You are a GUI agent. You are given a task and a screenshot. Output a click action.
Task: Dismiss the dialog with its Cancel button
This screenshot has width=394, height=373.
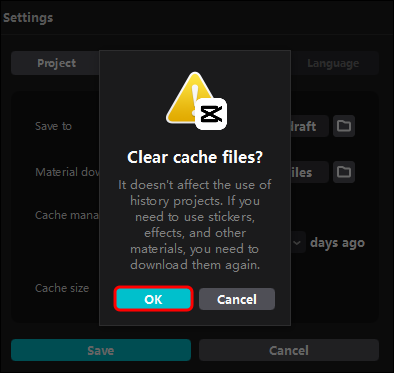(x=237, y=299)
